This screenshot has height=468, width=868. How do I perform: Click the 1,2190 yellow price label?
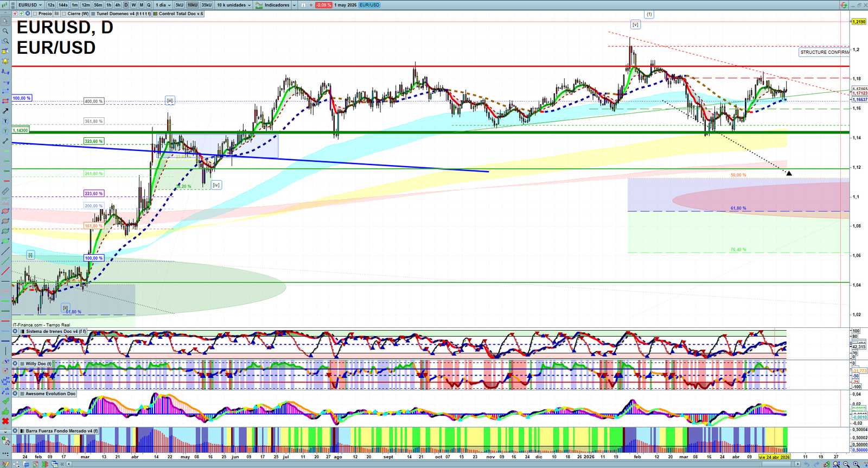tap(859, 22)
